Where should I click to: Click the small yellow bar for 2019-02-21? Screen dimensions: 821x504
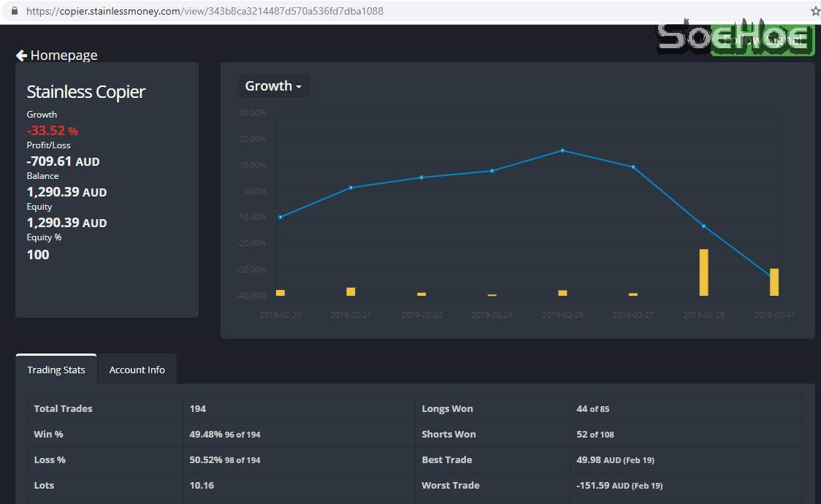coord(351,291)
